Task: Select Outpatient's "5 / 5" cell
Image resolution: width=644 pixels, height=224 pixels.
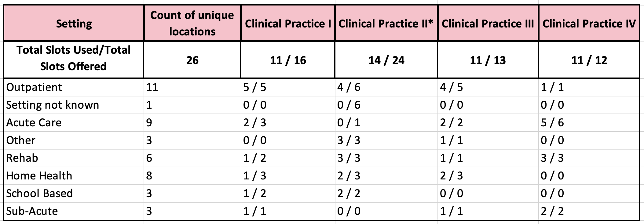Action: point(254,87)
